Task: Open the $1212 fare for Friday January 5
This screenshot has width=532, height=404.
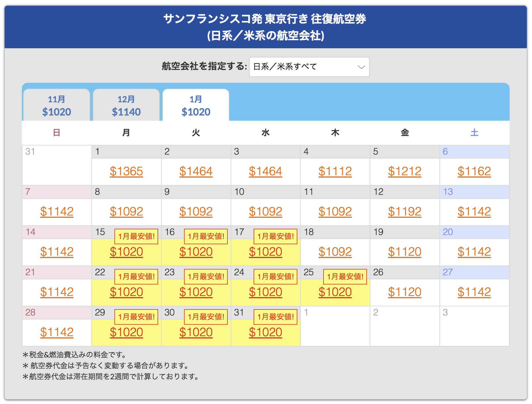Action: [404, 171]
